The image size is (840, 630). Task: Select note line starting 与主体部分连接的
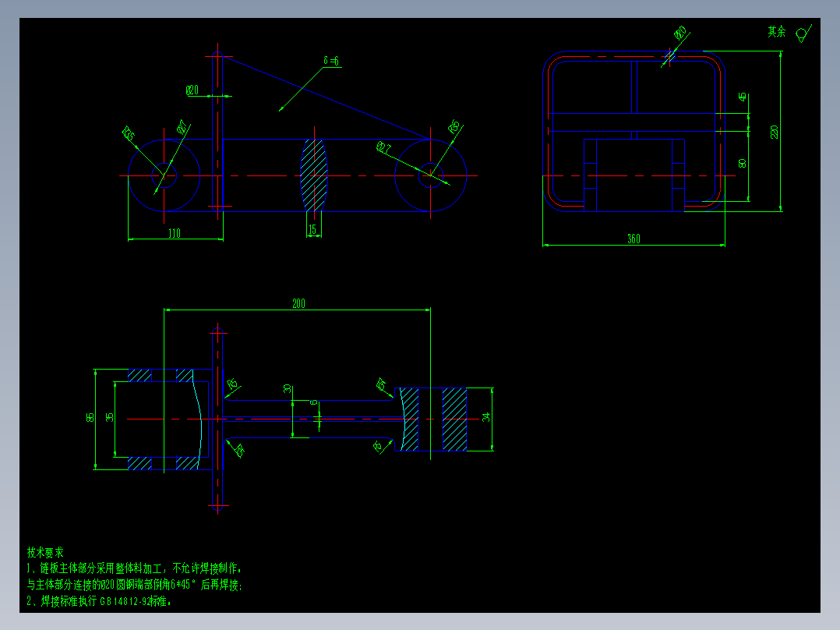135,585
